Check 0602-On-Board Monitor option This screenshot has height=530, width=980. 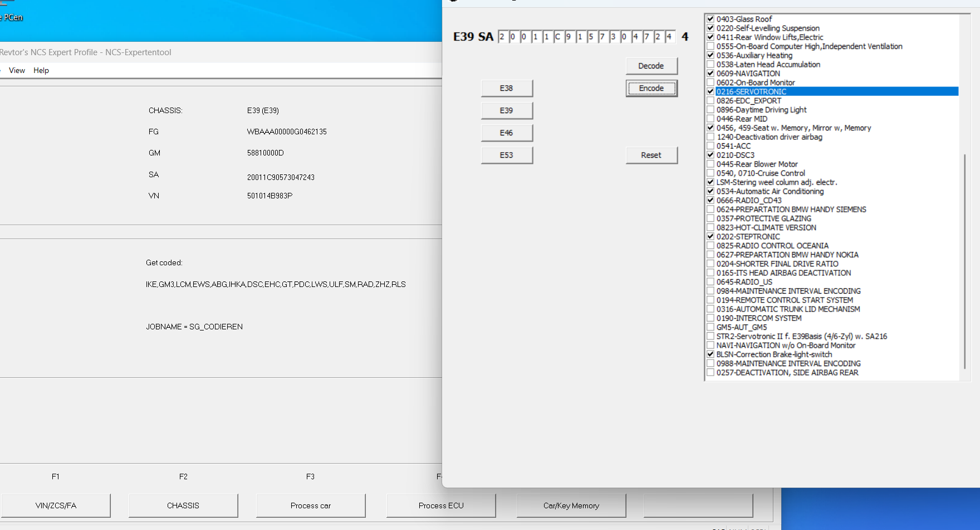(x=710, y=82)
